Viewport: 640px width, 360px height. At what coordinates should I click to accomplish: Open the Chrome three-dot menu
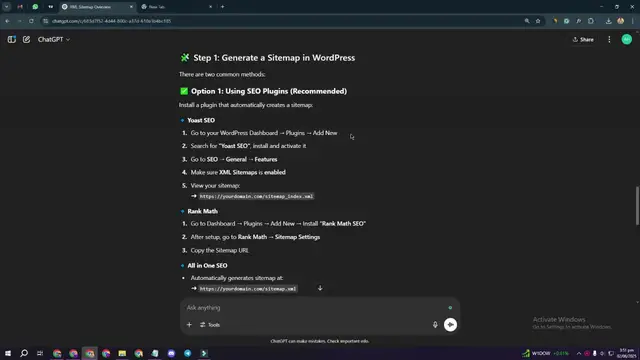click(x=633, y=21)
